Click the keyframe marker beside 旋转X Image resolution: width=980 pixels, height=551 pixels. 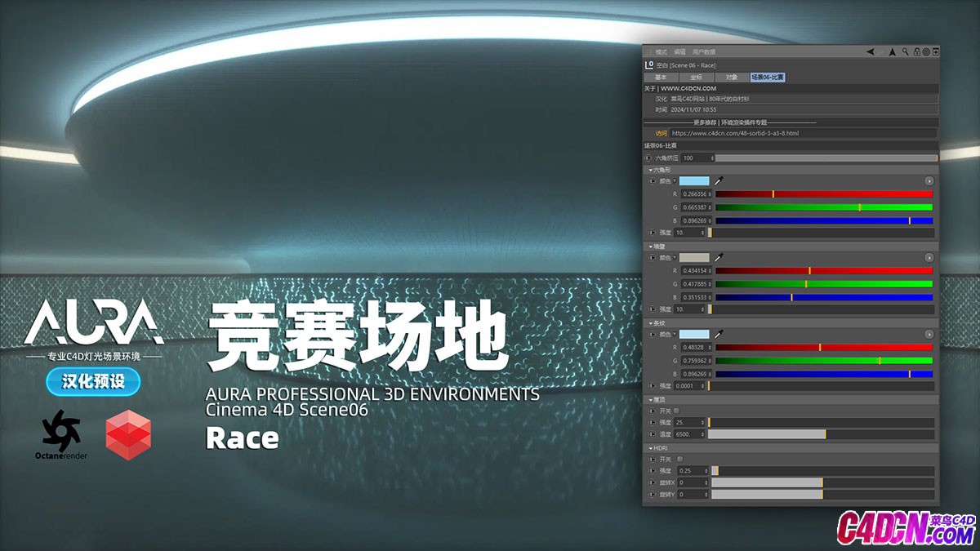click(x=652, y=482)
